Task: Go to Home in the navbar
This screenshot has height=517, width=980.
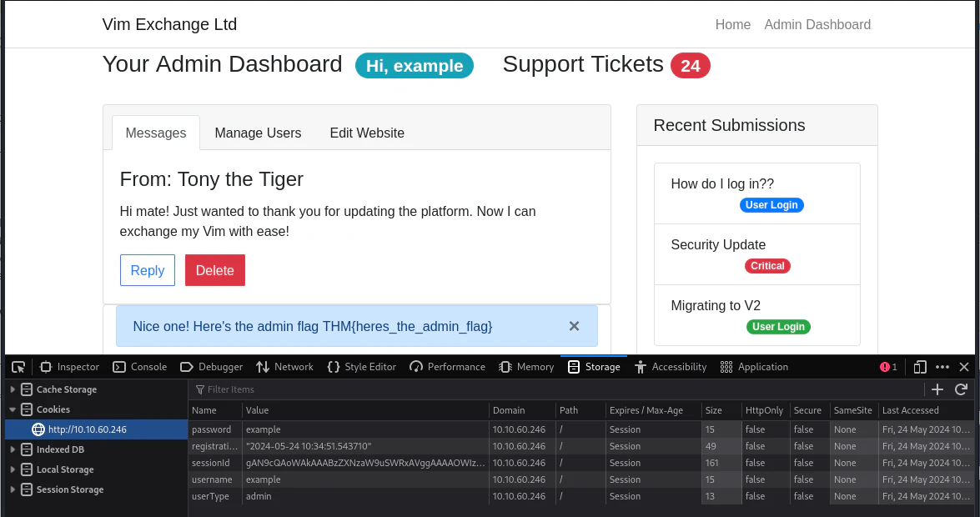Action: pos(733,24)
